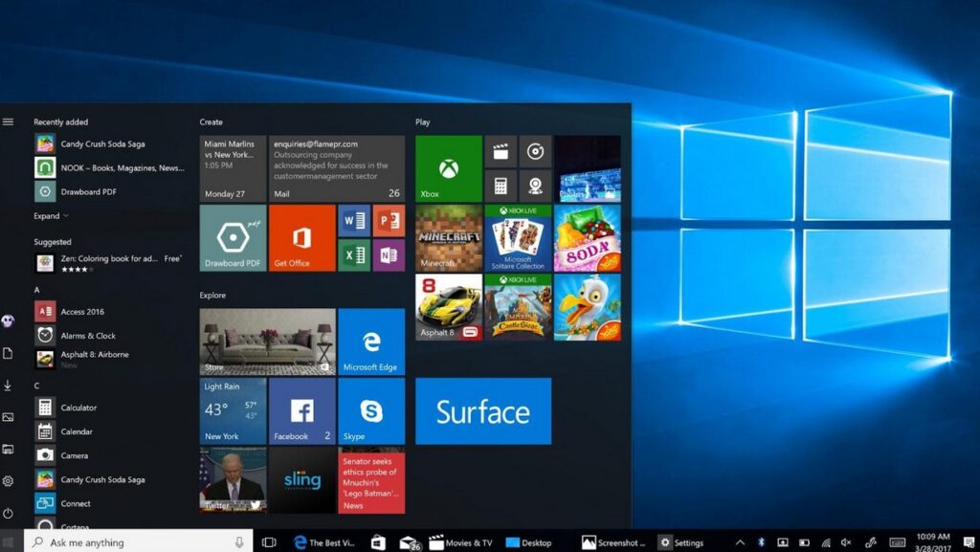Toggle the muted volume icon in the tray
This screenshot has height=552, width=980.
click(x=846, y=542)
